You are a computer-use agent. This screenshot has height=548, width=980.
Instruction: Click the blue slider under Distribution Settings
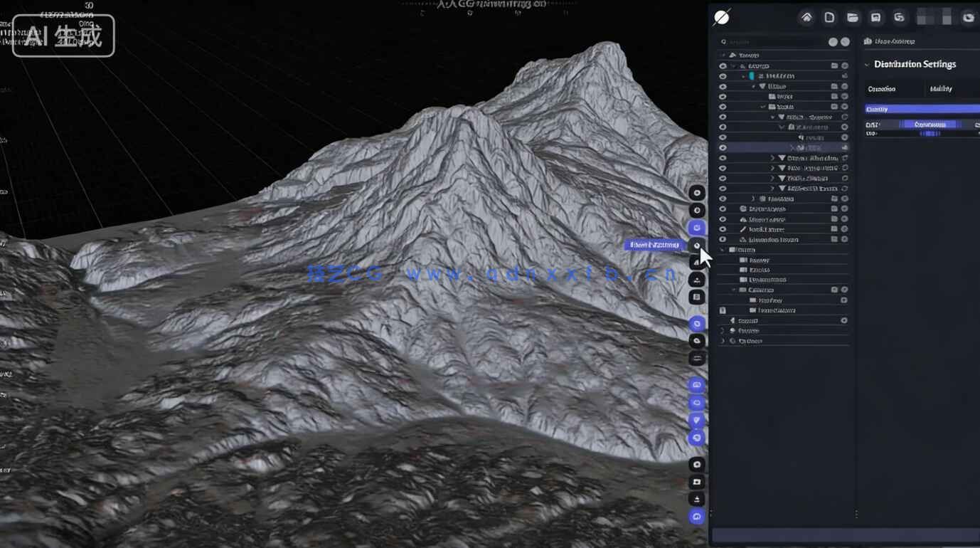[930, 125]
